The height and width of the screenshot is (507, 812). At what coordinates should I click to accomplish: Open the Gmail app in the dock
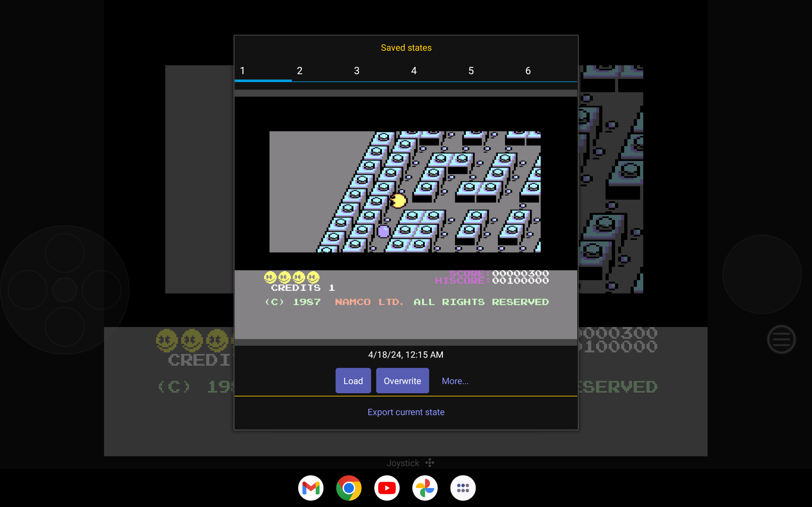tap(311, 488)
